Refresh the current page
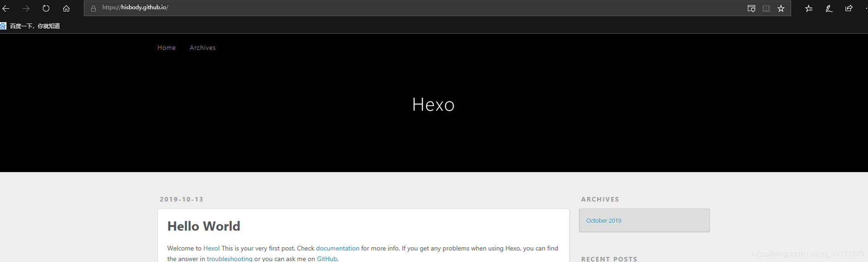The image size is (868, 262). (x=46, y=8)
